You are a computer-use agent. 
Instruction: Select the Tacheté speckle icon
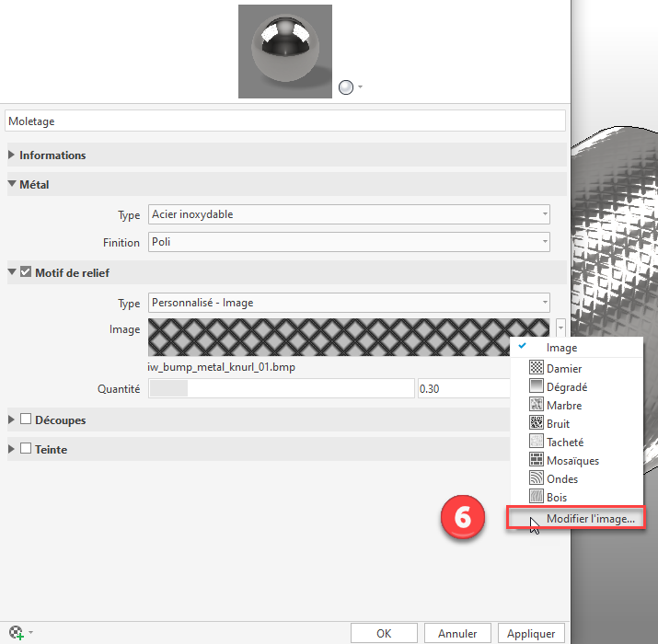tap(536, 442)
